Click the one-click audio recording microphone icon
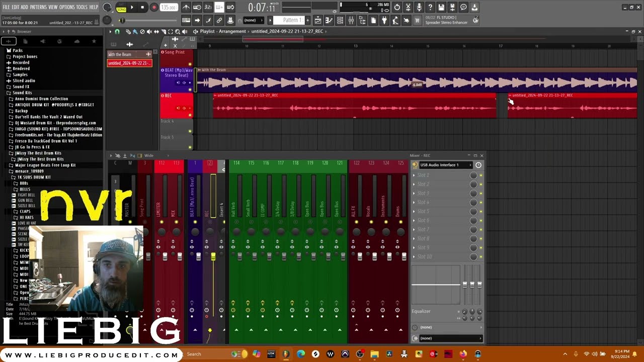The width and height of the screenshot is (644, 362). 419,8
